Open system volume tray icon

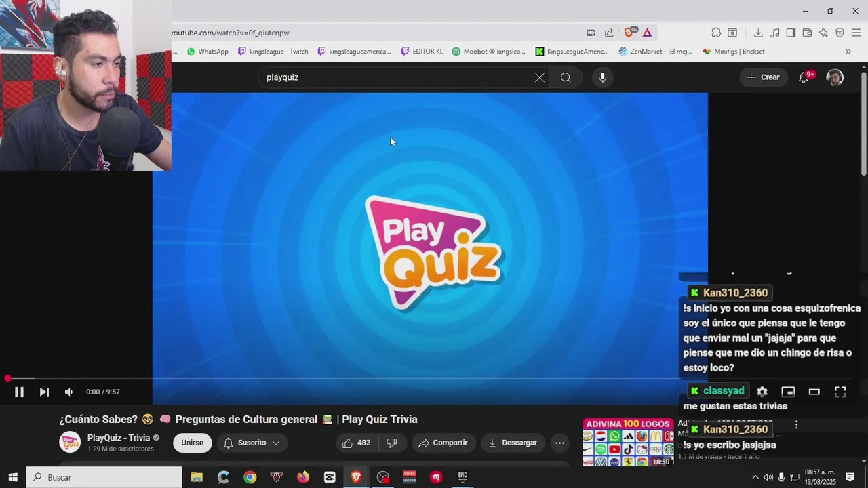coord(768,477)
